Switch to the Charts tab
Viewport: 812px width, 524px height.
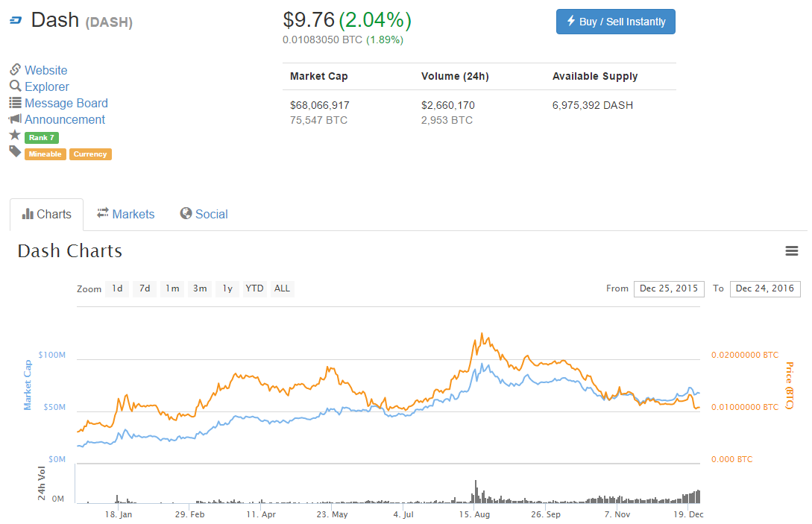point(47,215)
